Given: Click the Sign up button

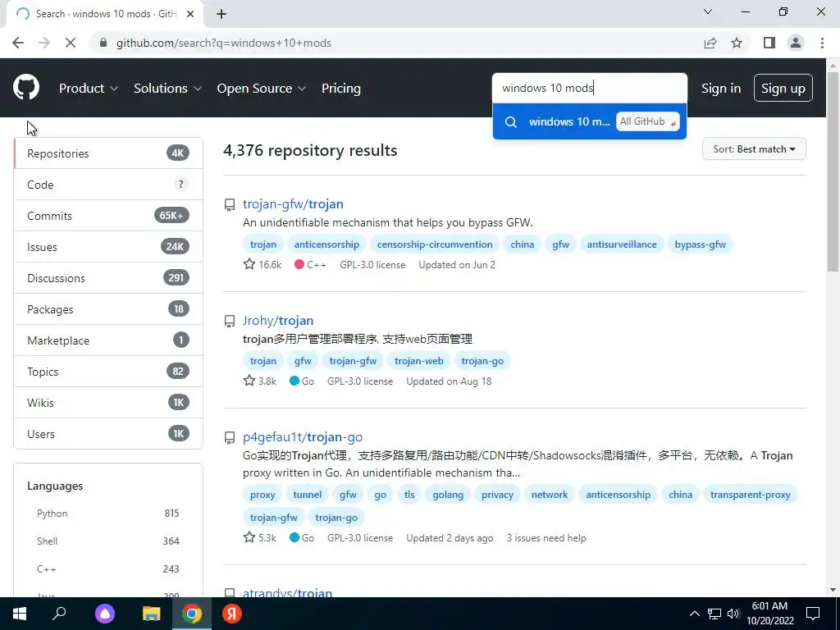Looking at the screenshot, I should click(x=783, y=88).
